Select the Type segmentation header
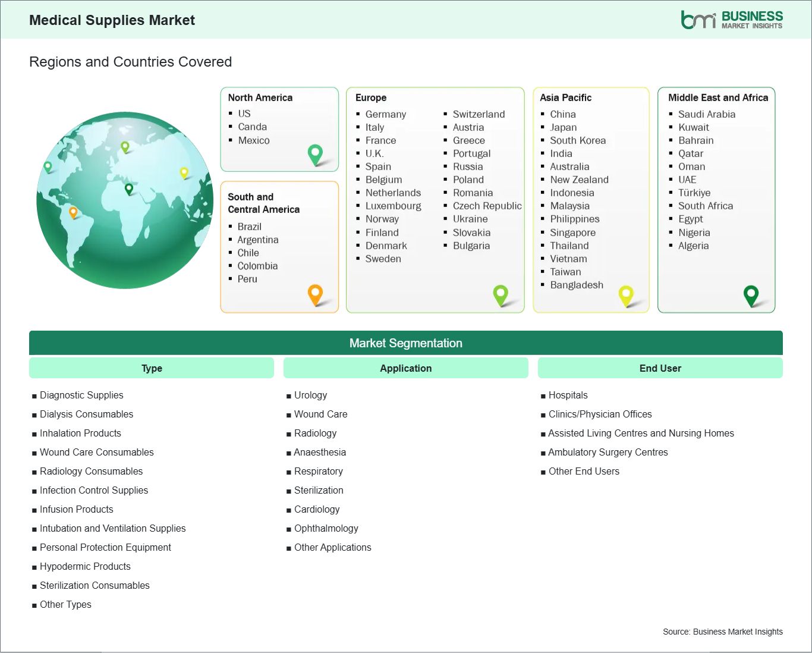Viewport: 812px width, 653px height. coord(152,368)
